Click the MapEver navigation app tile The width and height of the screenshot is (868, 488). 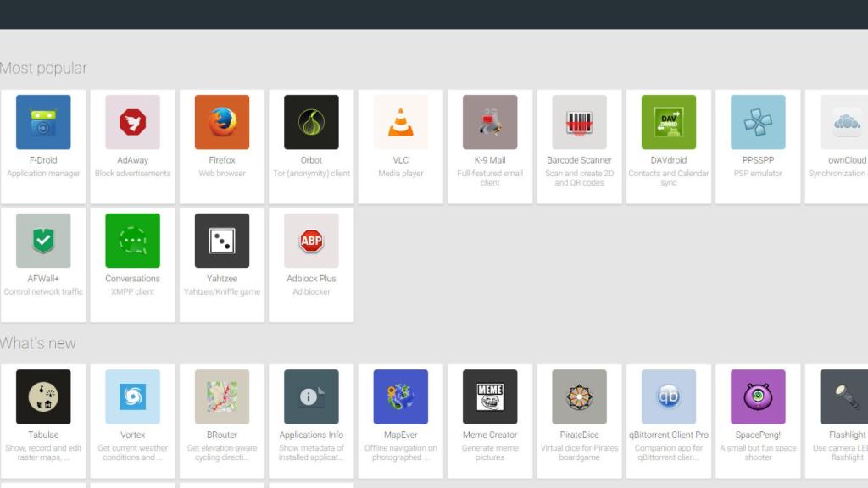[x=400, y=396]
